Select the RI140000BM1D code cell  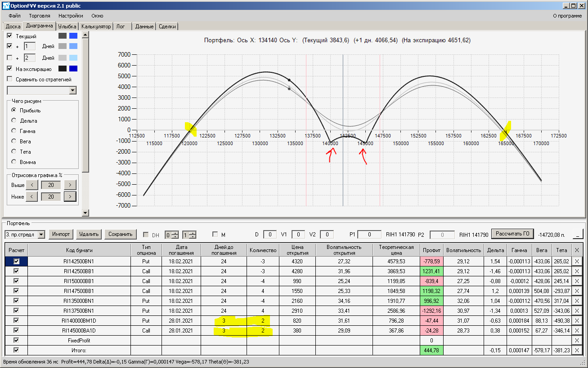pyautogui.click(x=79, y=320)
